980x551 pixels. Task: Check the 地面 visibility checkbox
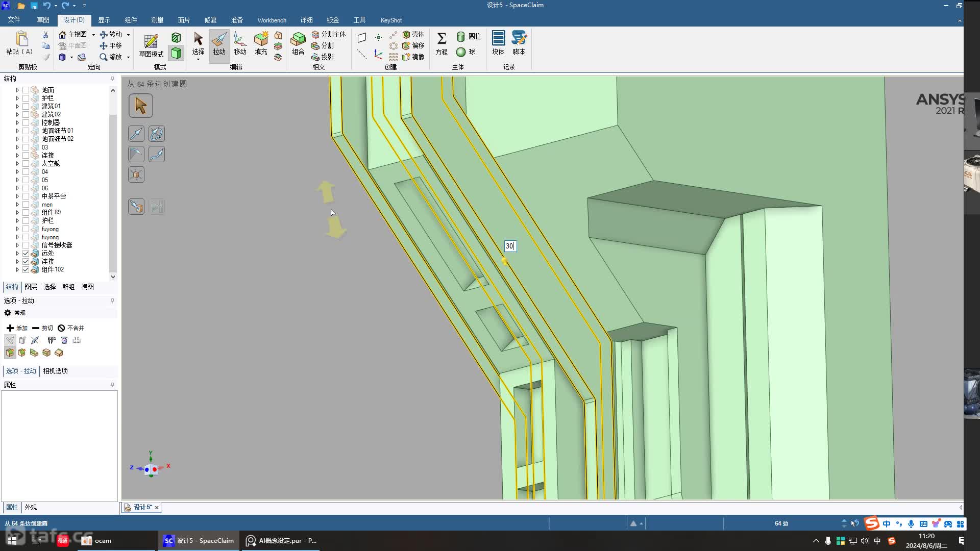[x=26, y=90]
